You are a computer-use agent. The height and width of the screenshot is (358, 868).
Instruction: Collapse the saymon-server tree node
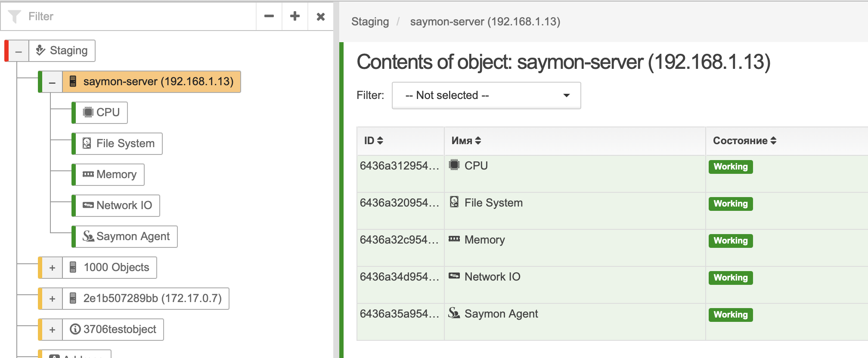52,82
